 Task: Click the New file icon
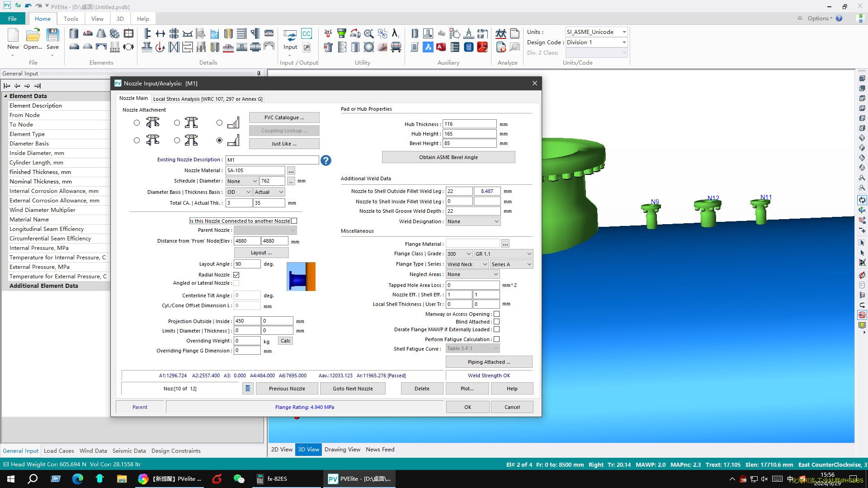click(13, 35)
